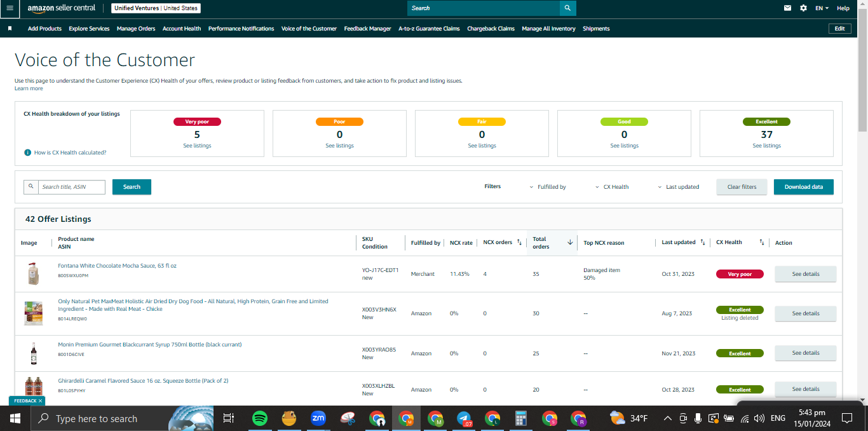Open Task View in the taskbar
This screenshot has width=868, height=431.
pos(229,418)
